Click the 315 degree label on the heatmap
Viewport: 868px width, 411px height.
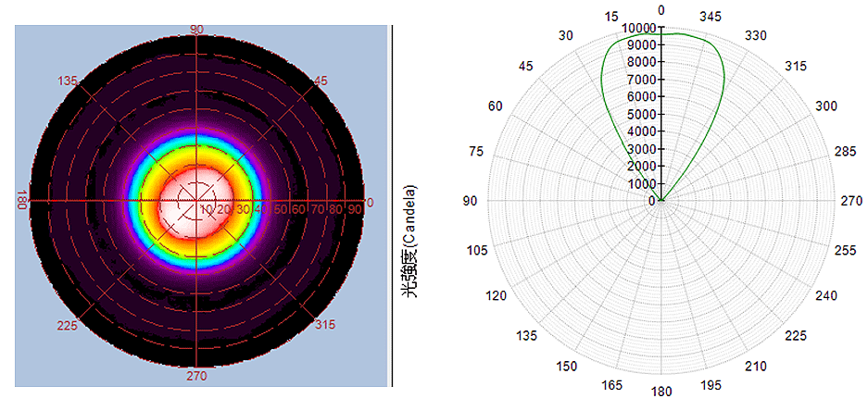click(x=326, y=325)
